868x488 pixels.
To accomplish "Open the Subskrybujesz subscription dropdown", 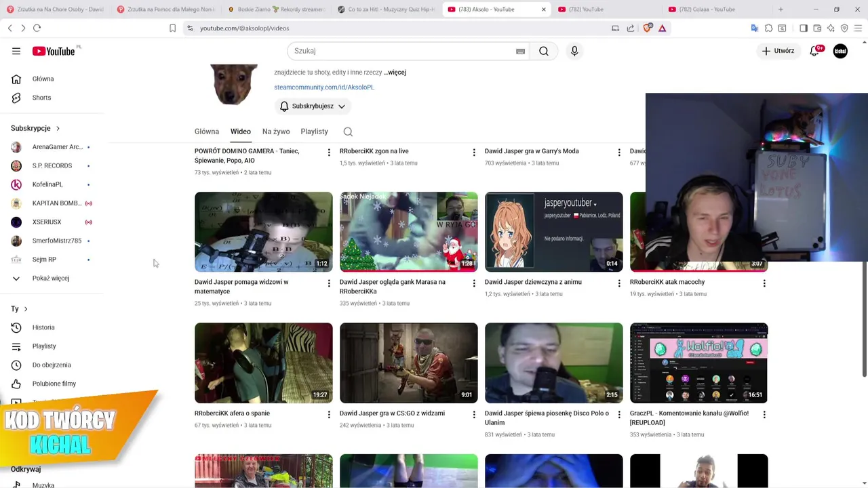I will [313, 106].
